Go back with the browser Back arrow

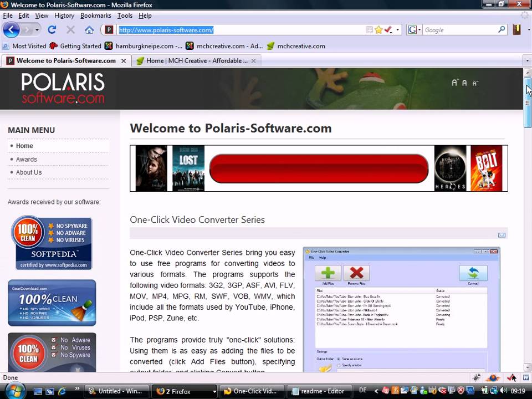point(11,30)
